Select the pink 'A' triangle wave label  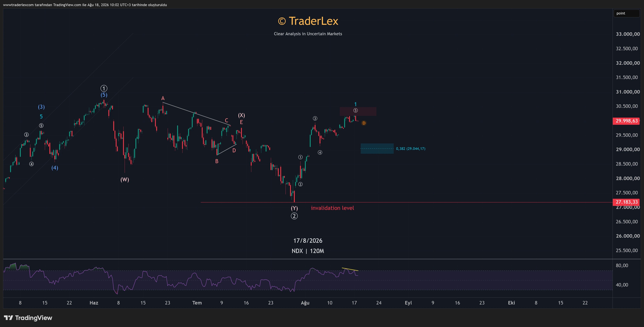coord(163,98)
